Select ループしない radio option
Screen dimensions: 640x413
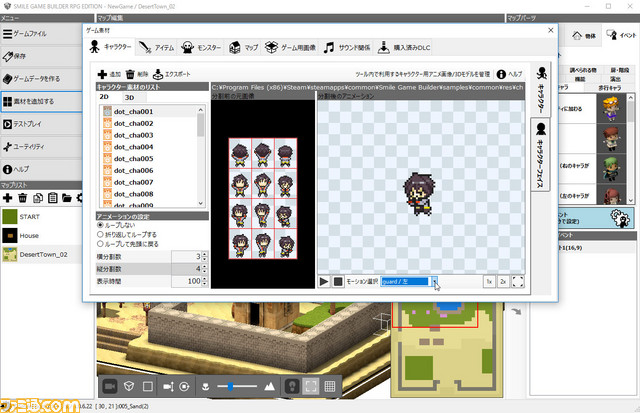click(x=100, y=225)
